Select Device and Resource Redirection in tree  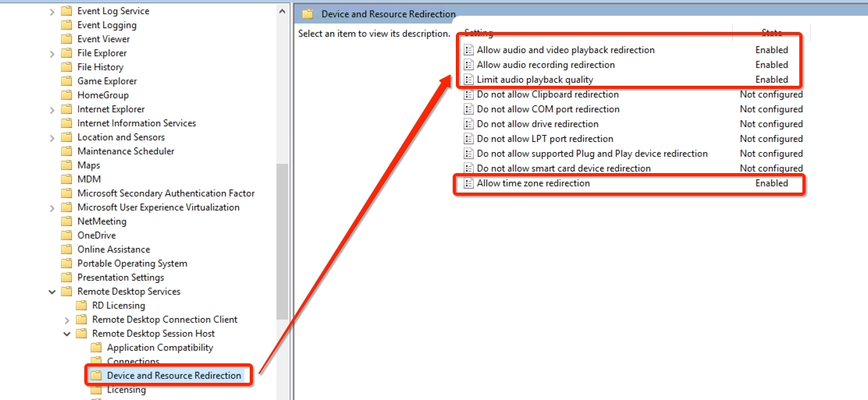173,376
